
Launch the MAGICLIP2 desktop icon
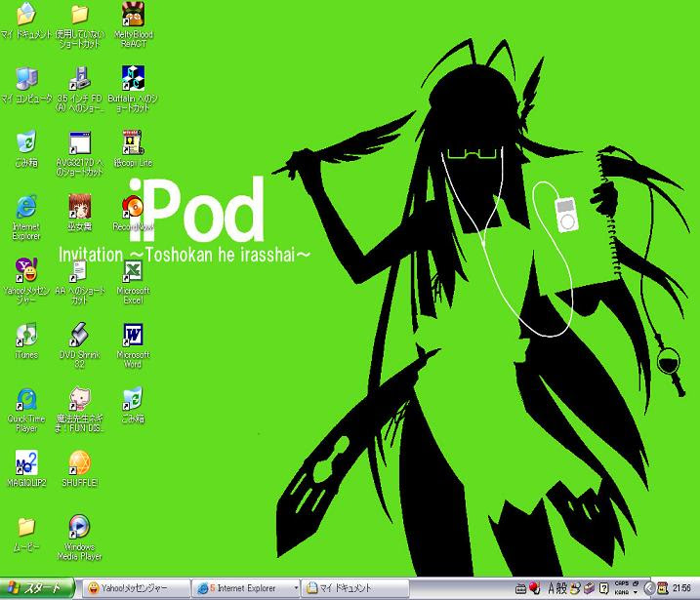(26, 463)
